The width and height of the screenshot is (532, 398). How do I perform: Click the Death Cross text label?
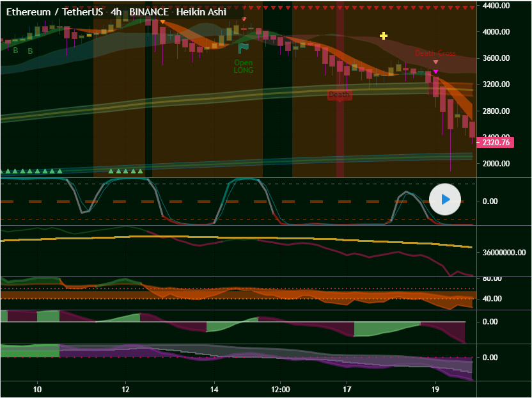pos(435,53)
